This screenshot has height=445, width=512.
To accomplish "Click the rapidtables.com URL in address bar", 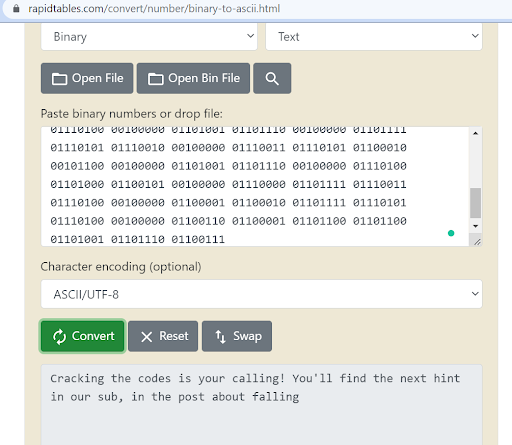I will tap(154, 8).
